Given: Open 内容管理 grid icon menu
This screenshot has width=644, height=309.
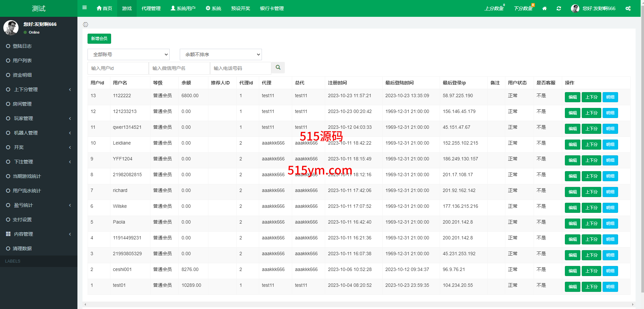Looking at the screenshot, I should (8, 234).
